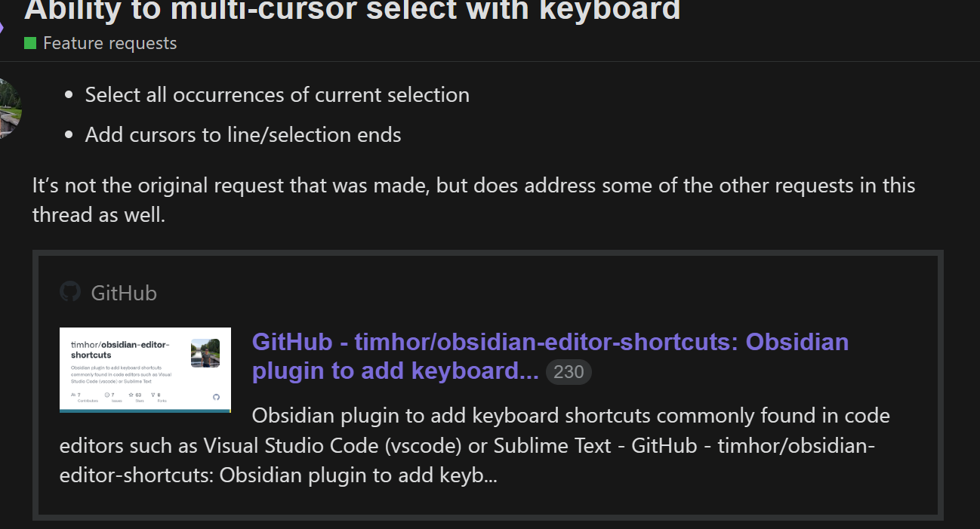
Task: Click the Octocat logo inside the repository card
Action: 217,396
